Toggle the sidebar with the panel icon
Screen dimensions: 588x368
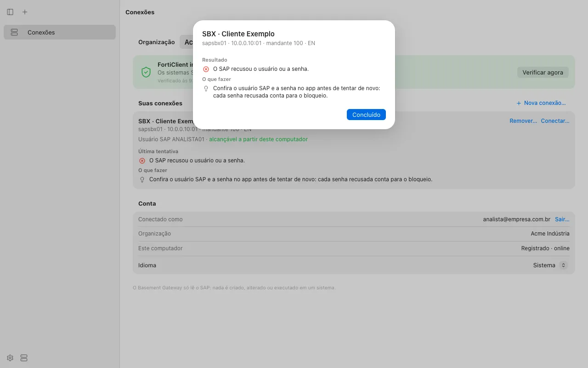pos(10,12)
